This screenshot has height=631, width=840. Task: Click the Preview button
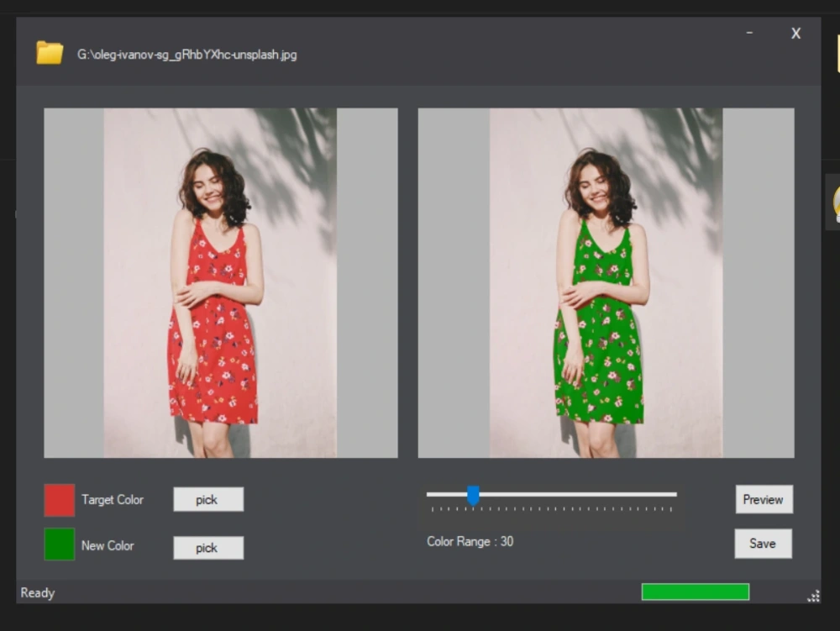(764, 499)
